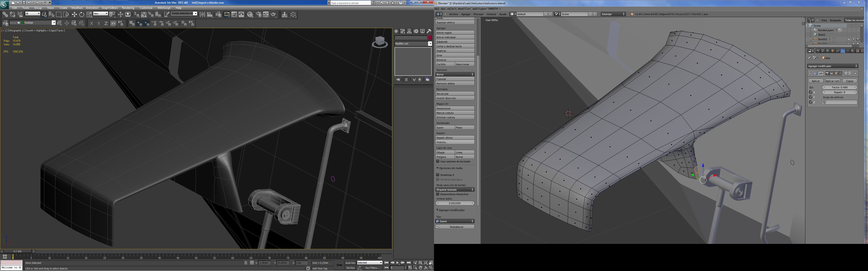
Task: Click the Subdividir button in tool shelf
Action: click(455, 42)
